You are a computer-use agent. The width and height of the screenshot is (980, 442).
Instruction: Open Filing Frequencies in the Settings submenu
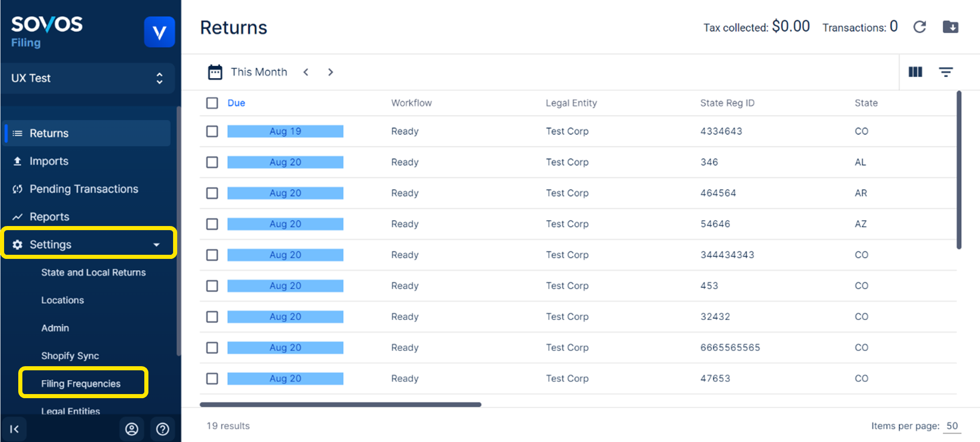81,384
